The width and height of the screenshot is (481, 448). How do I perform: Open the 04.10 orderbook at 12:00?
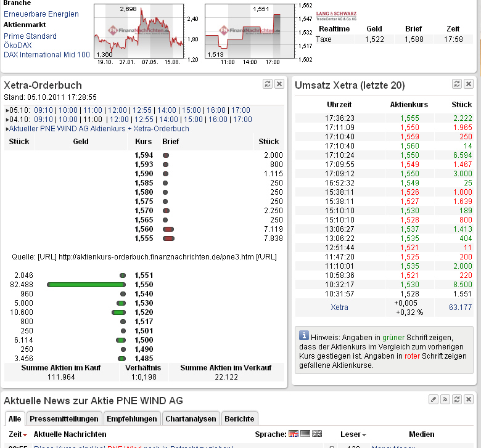119,120
